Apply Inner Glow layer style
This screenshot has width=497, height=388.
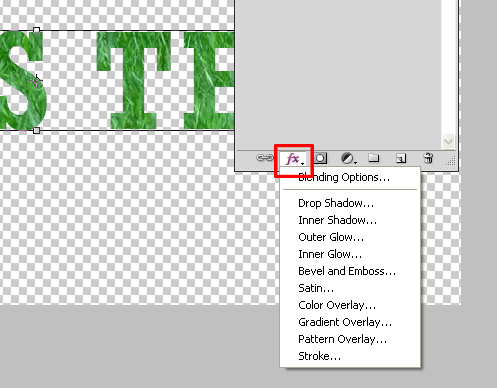pyautogui.click(x=330, y=254)
